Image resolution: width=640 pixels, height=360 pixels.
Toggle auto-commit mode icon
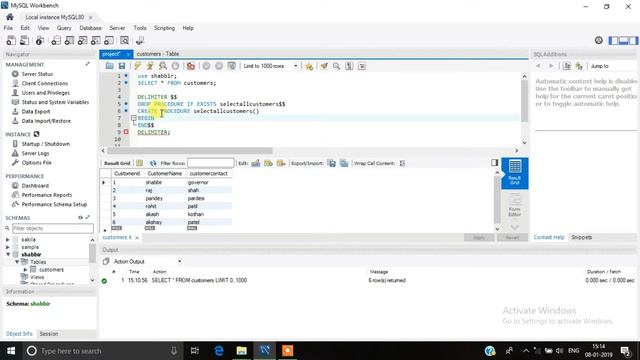click(x=232, y=66)
